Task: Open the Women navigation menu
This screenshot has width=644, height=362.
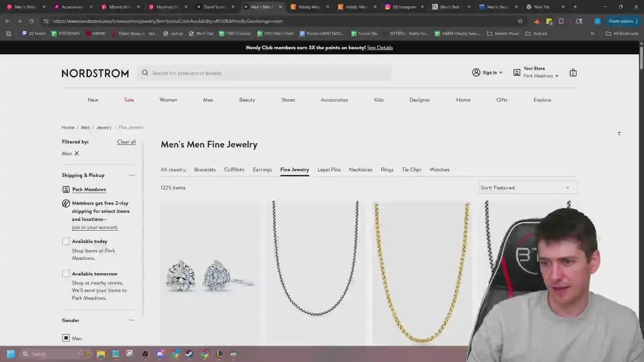Action: coord(168,100)
